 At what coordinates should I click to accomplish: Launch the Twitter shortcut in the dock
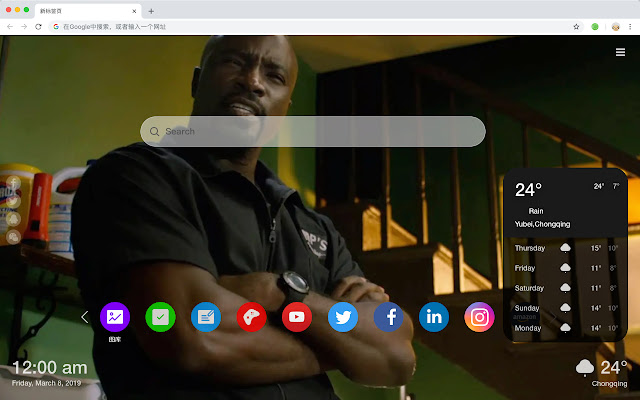pos(343,317)
